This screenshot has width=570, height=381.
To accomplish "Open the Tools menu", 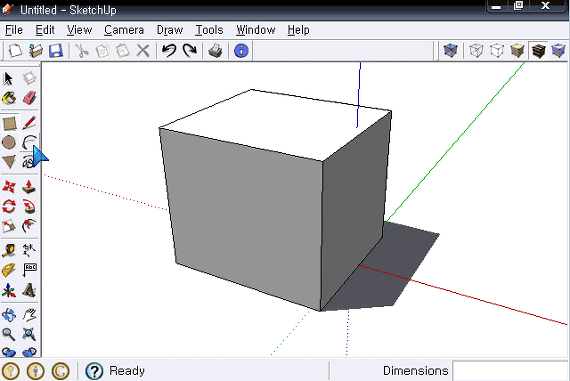I will tap(209, 30).
